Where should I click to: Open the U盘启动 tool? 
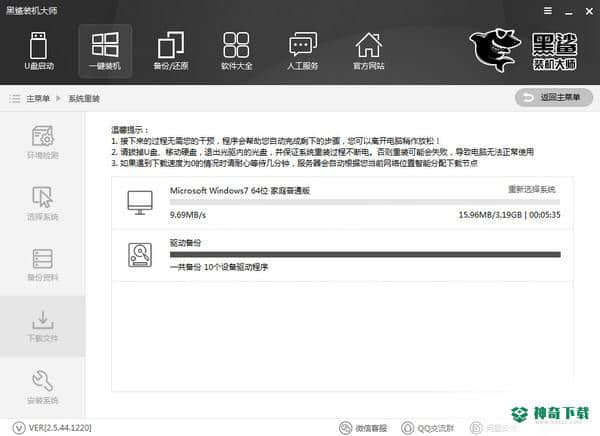39,51
